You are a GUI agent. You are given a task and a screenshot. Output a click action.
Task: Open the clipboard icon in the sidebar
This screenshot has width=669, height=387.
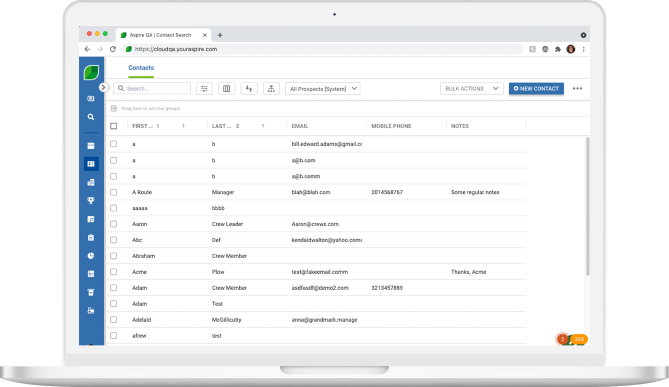point(91,238)
